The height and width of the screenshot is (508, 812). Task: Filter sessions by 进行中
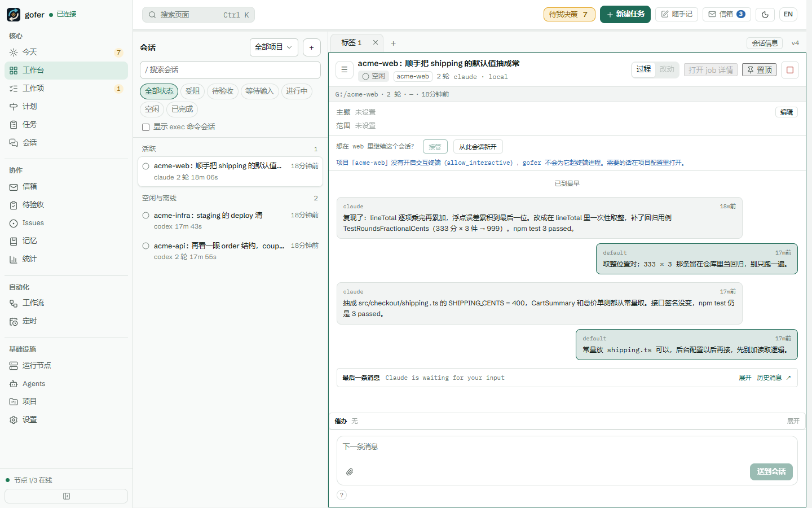point(297,91)
